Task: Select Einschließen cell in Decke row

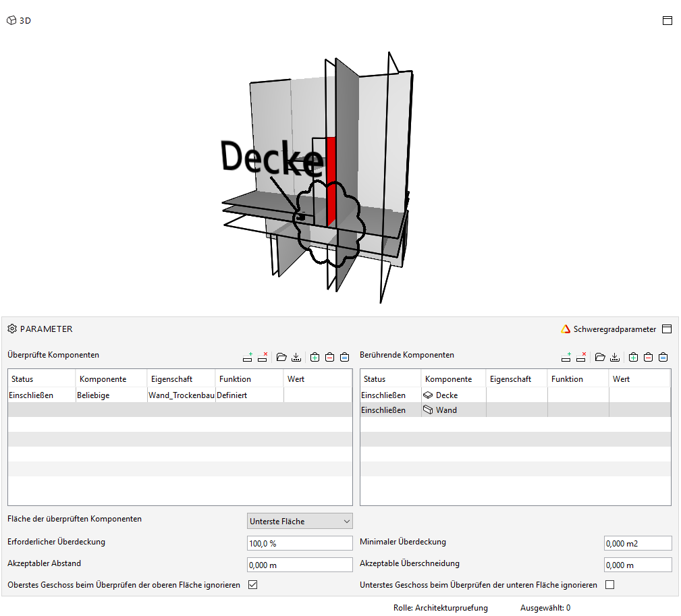Action: tap(391, 395)
